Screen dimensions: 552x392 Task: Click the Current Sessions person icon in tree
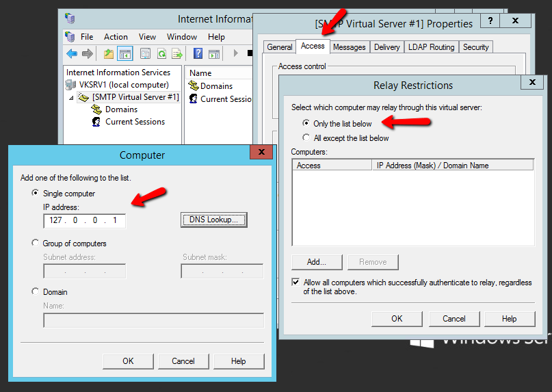pos(96,122)
